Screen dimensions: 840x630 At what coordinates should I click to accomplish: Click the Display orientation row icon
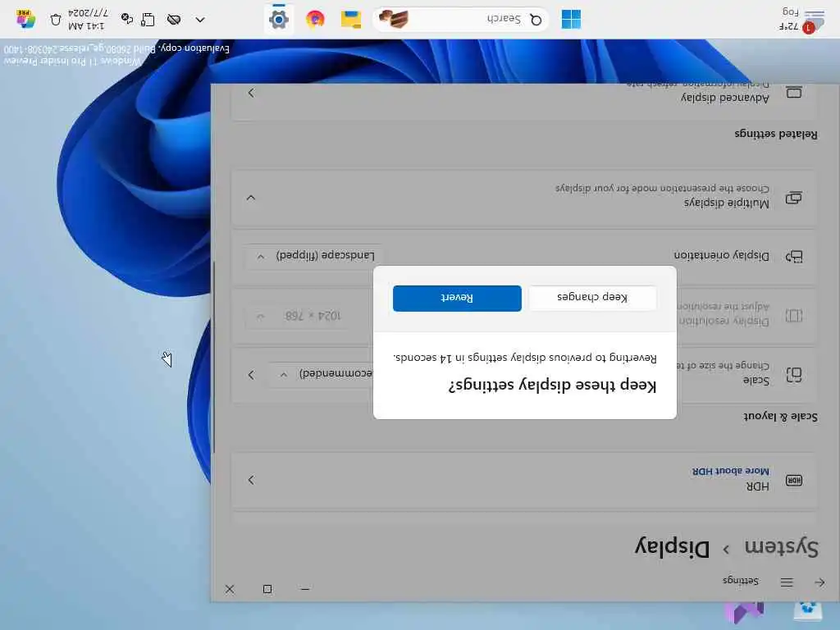793,256
